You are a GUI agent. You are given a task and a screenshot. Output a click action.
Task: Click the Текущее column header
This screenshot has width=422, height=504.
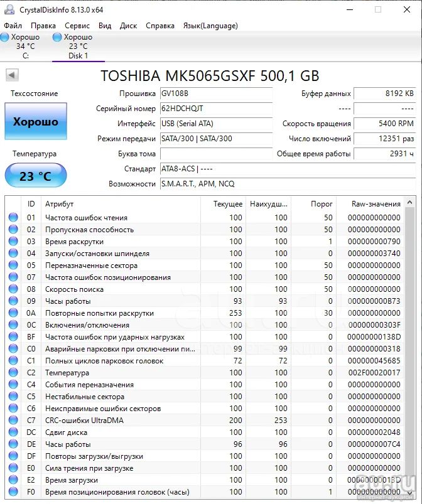tap(223, 204)
